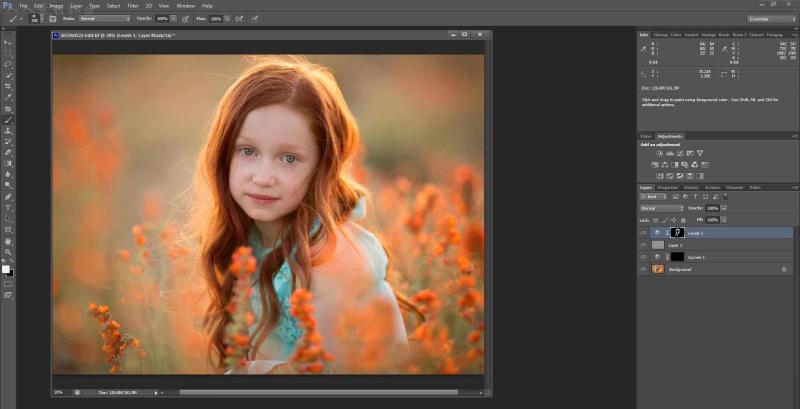Open the Layers panel flyout menu
Image resolution: width=800 pixels, height=409 pixels.
point(795,188)
